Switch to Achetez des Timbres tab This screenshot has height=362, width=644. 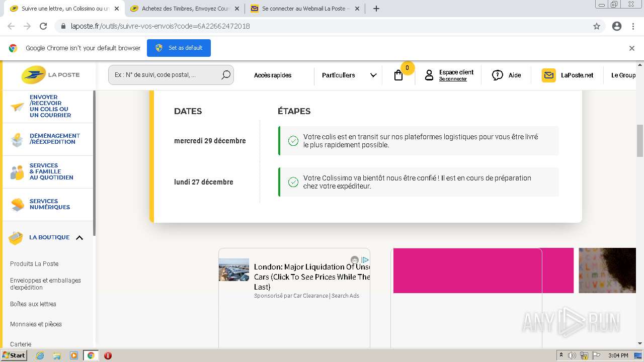[x=185, y=9]
